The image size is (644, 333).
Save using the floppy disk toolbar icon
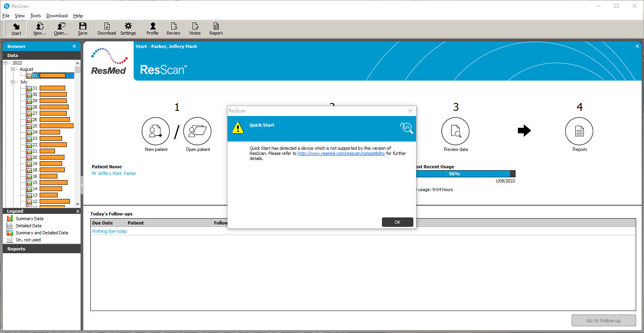83,29
